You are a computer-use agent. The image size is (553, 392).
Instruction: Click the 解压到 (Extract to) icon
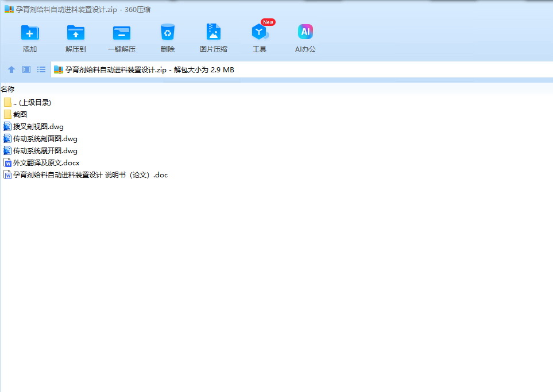[x=76, y=33]
